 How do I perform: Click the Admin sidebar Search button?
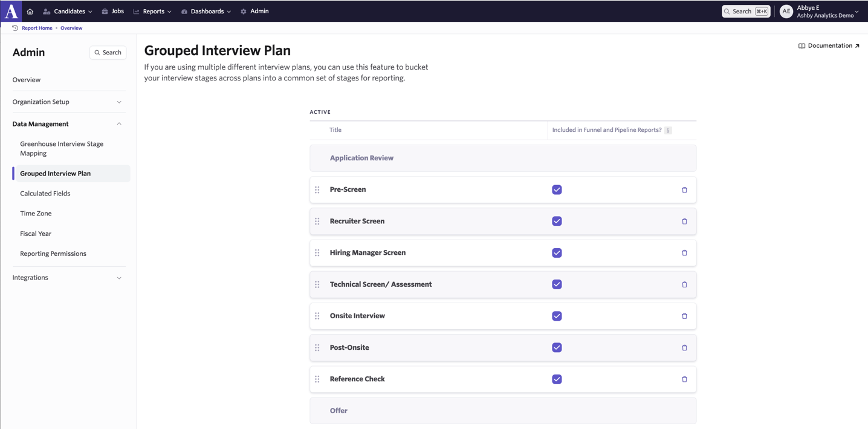click(108, 53)
